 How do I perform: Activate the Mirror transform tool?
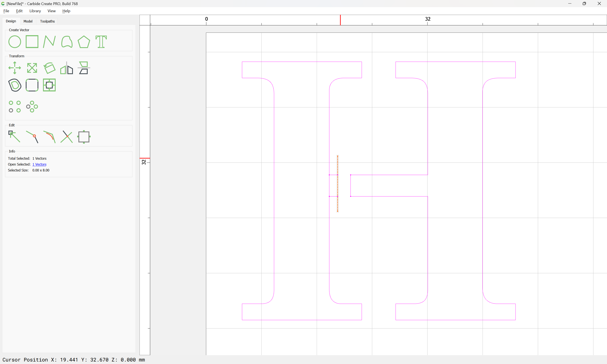(67, 68)
